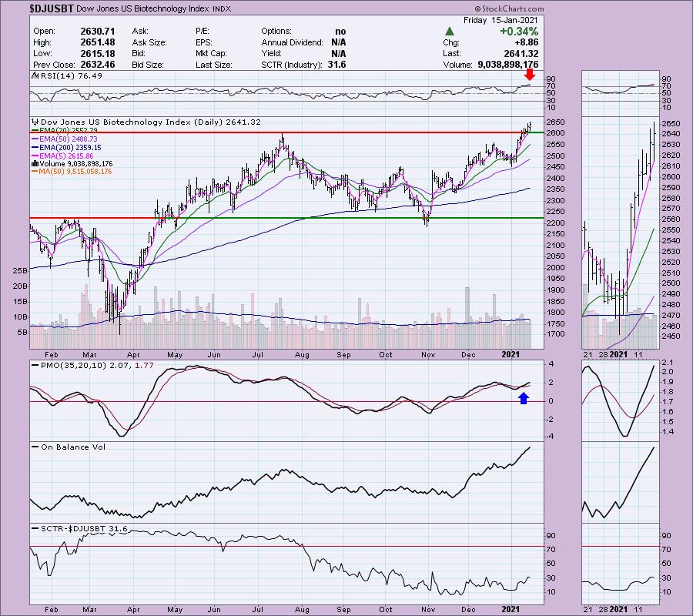Click the 2450 label on the zoomed price axis

(671, 336)
